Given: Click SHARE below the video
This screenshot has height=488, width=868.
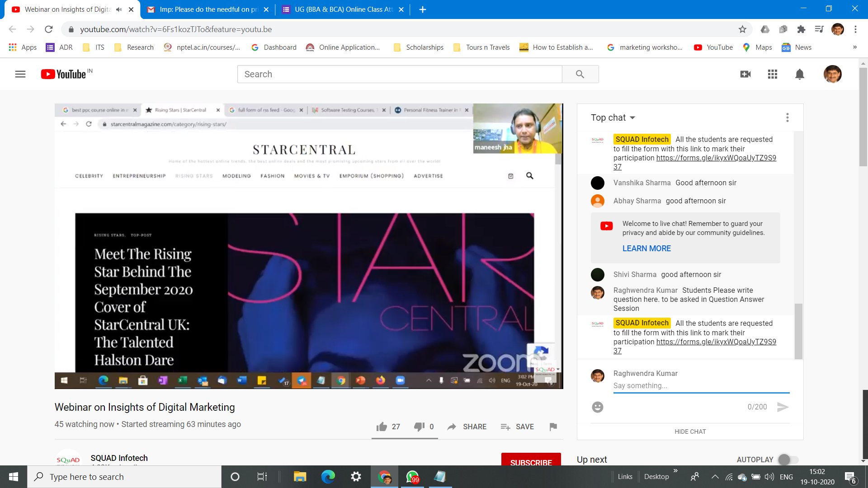Looking at the screenshot, I should (467, 427).
